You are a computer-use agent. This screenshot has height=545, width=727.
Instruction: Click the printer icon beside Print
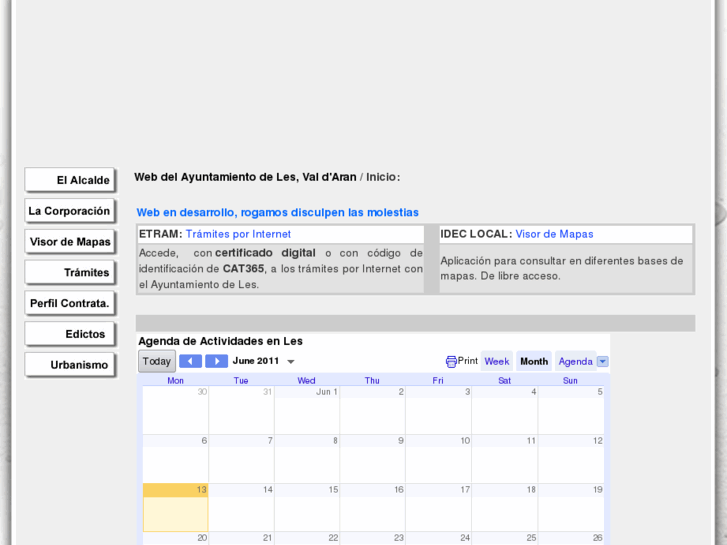coord(451,361)
